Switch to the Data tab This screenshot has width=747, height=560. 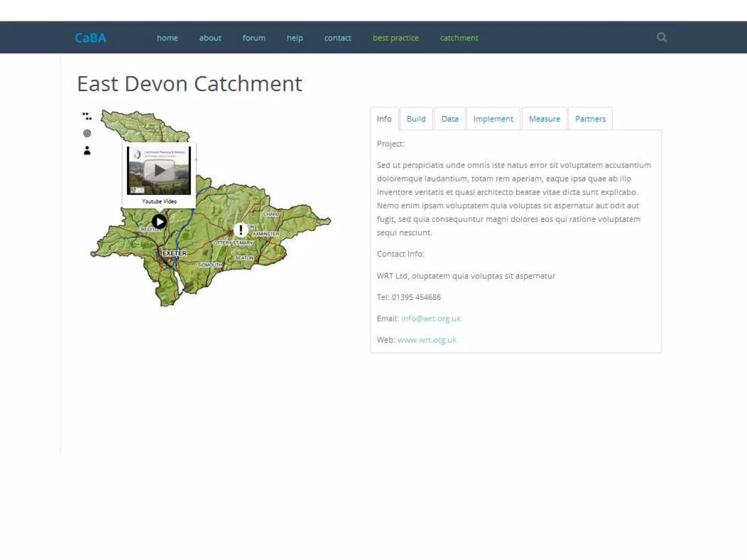[x=450, y=119]
